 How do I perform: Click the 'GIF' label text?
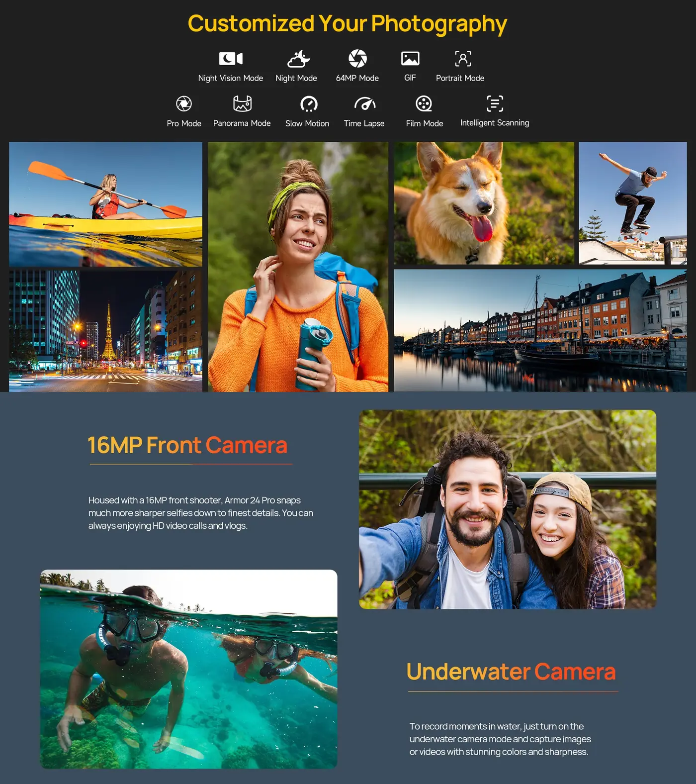(x=410, y=78)
